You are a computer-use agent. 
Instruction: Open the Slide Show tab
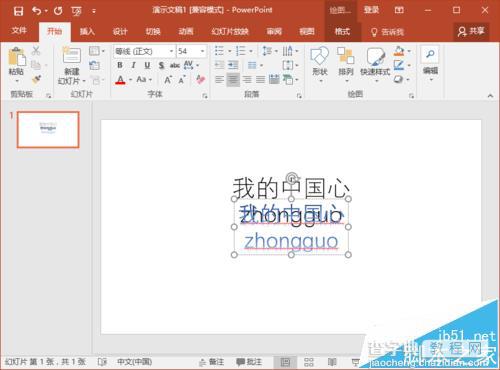click(230, 31)
